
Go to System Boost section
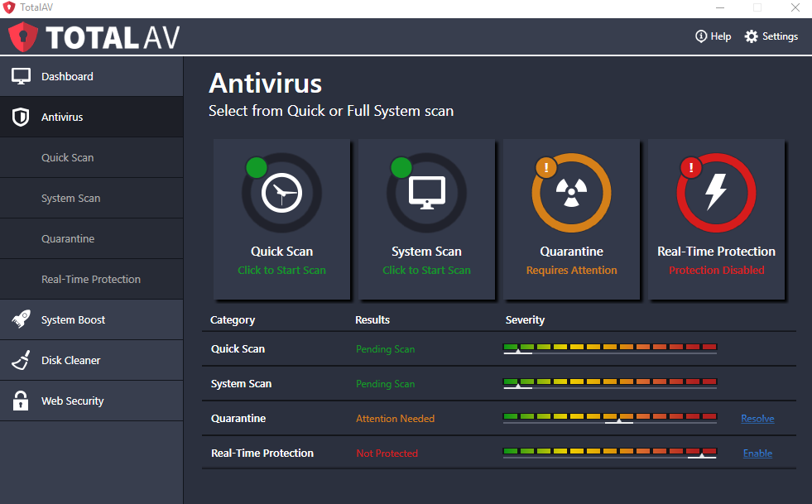click(92, 319)
